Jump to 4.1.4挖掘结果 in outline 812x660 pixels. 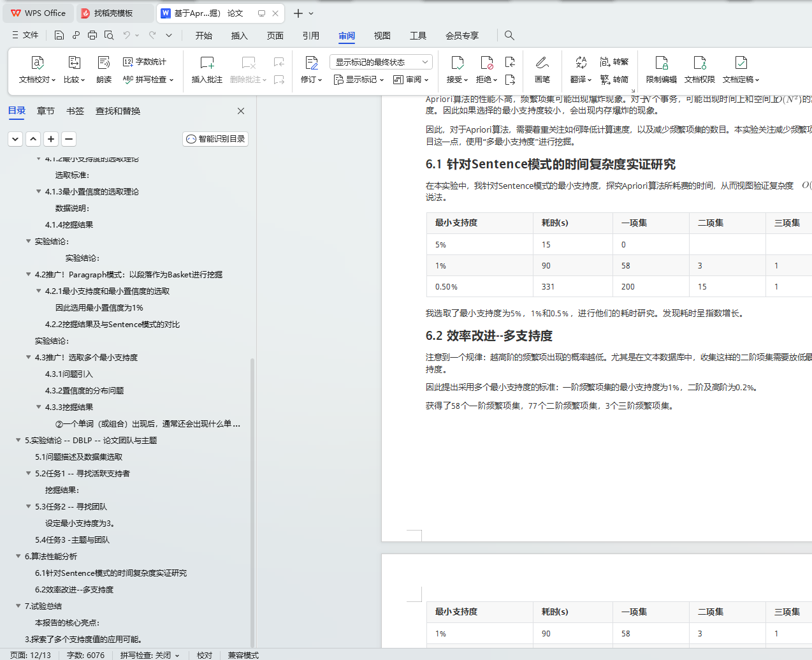point(69,225)
